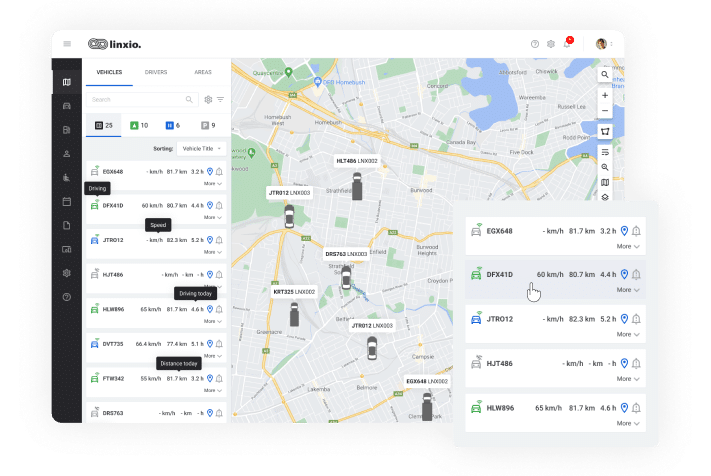Click location pin for DFX41D in popup card
The width and height of the screenshot is (711, 476).
tap(624, 274)
